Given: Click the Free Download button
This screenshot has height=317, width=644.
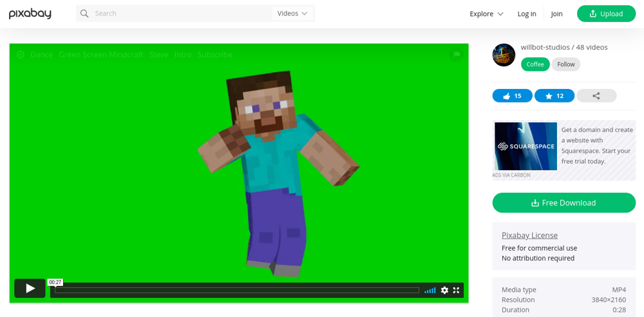Looking at the screenshot, I should (564, 203).
